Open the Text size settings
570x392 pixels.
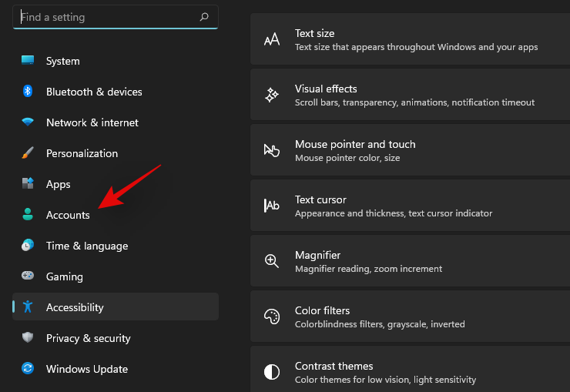[410, 40]
